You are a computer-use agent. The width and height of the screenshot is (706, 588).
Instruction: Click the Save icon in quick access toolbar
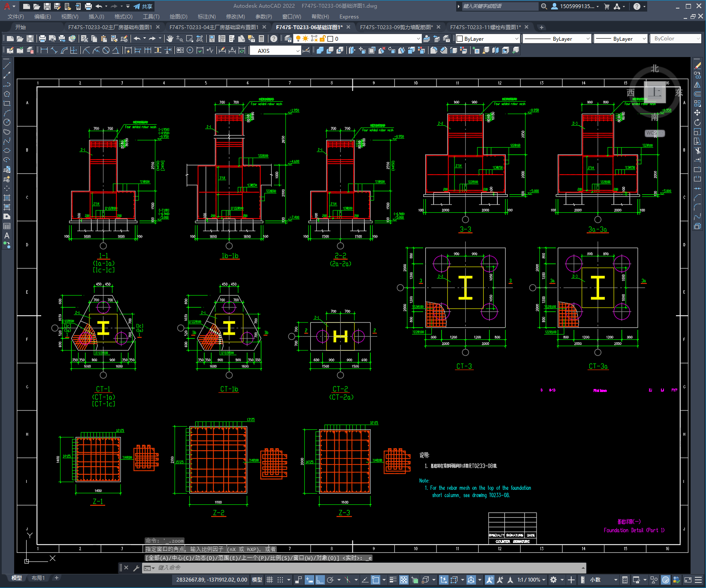47,6
